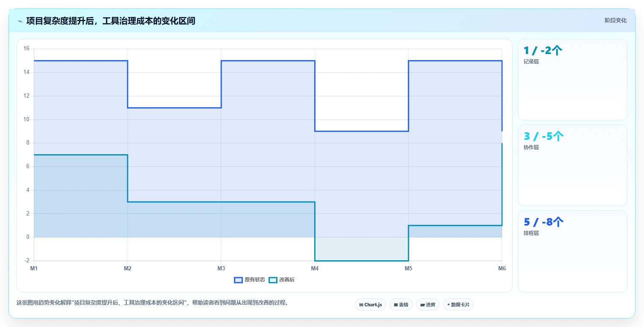Click the M5 x-axis label
This screenshot has height=327, width=644.
pos(408,268)
